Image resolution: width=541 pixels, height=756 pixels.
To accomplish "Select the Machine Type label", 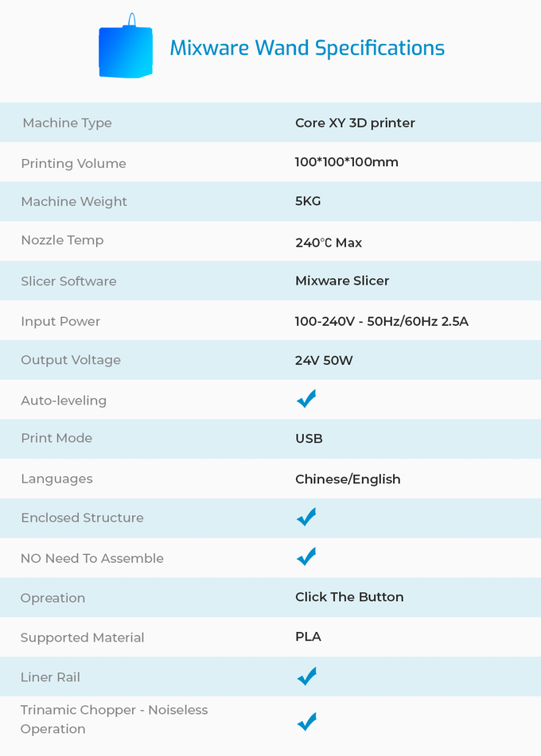I will 67,122.
